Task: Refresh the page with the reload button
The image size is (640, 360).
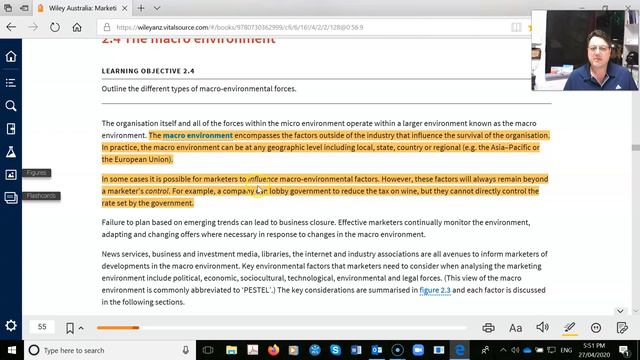Action: coord(55,27)
